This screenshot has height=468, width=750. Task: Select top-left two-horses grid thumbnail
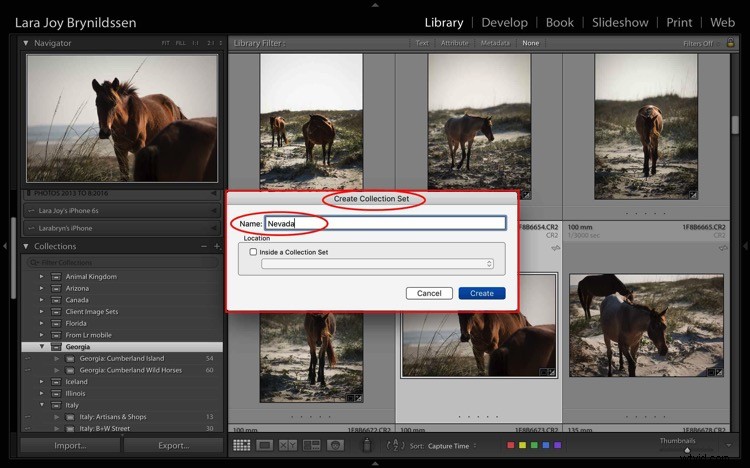point(311,121)
